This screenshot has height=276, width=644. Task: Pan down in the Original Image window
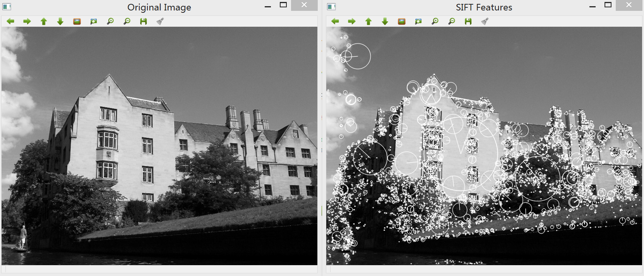click(60, 21)
